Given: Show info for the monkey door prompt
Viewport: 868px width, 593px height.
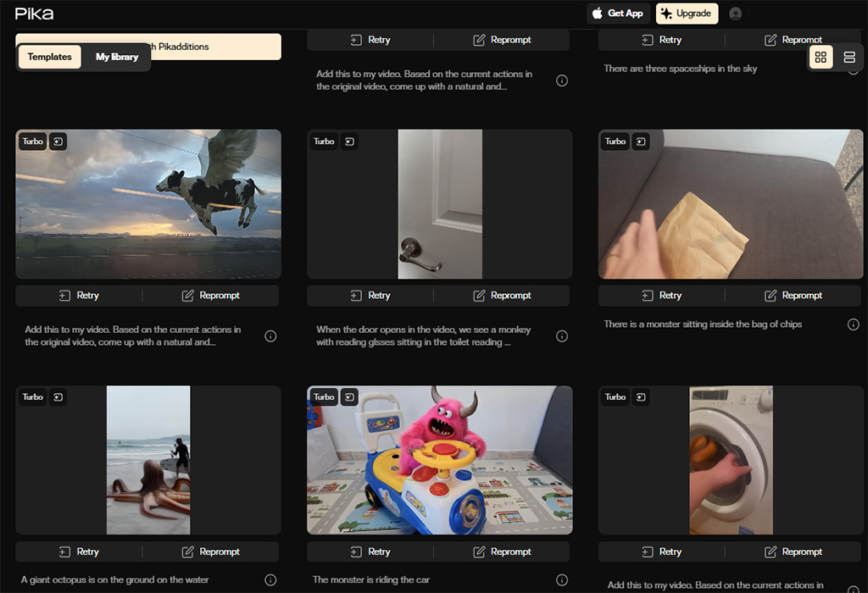Looking at the screenshot, I should tap(562, 335).
